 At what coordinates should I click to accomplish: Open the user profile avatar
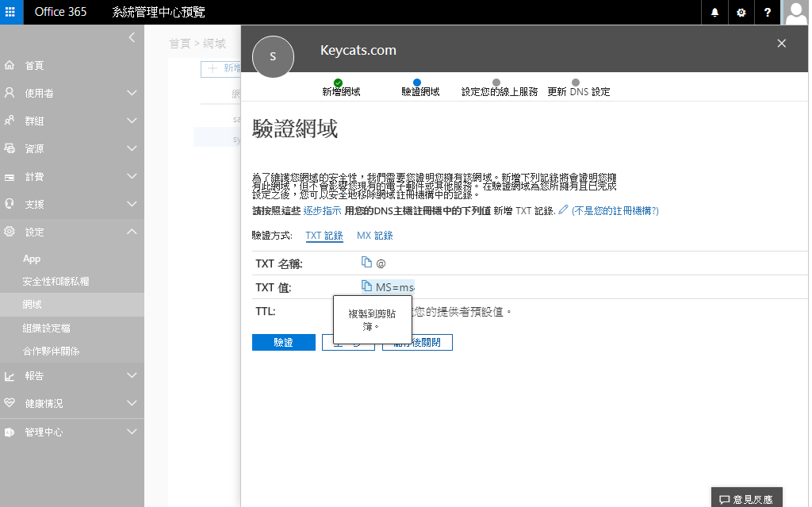(x=796, y=12)
